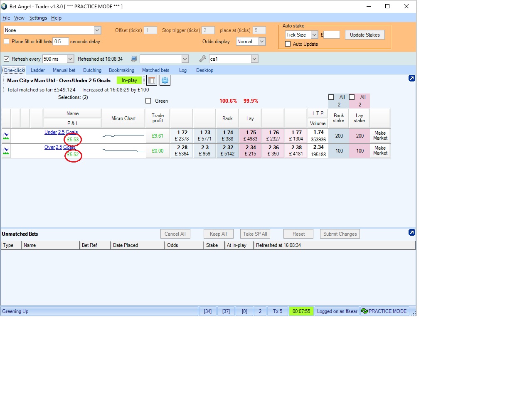Click the blue arrow icon above the market grid
The width and height of the screenshot is (532, 409).
[411, 78]
